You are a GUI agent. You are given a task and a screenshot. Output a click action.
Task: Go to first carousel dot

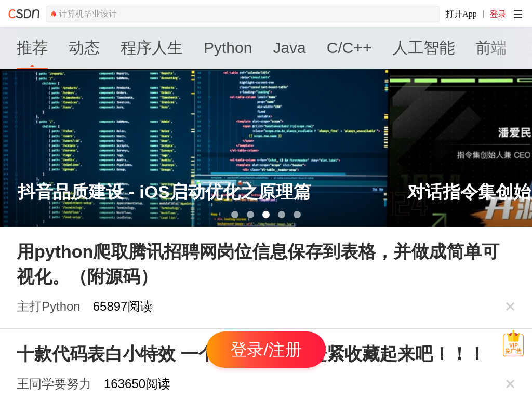(235, 215)
